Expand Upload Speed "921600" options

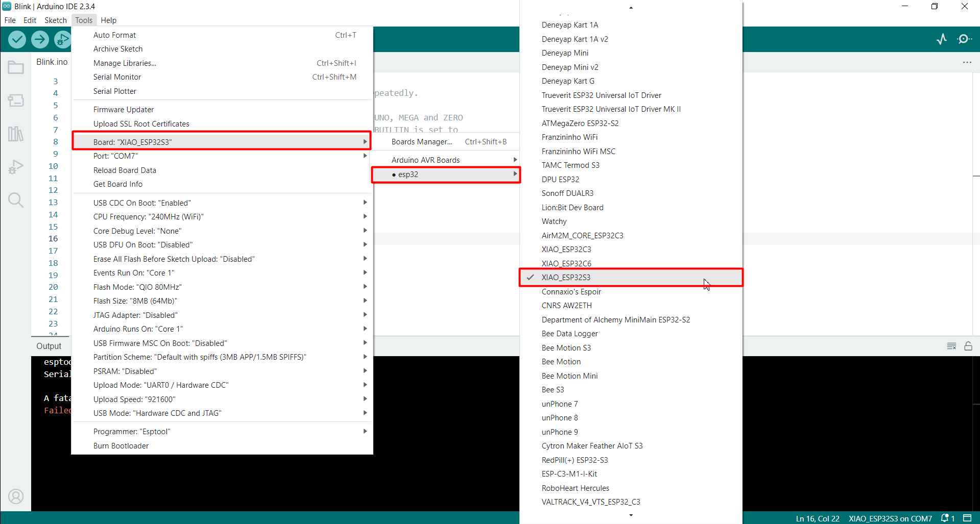tap(222, 400)
